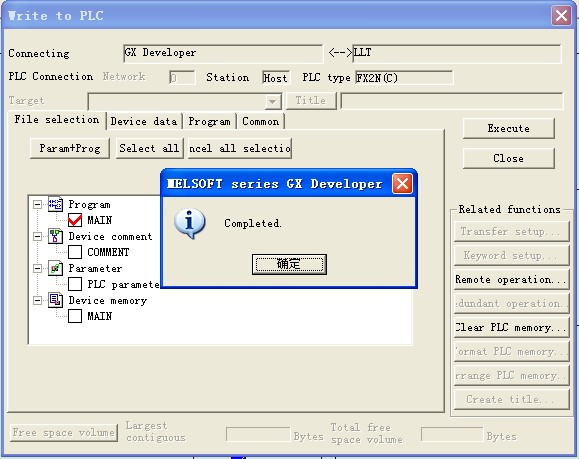
Task: Click the Device comment tree icon
Action: 55,236
